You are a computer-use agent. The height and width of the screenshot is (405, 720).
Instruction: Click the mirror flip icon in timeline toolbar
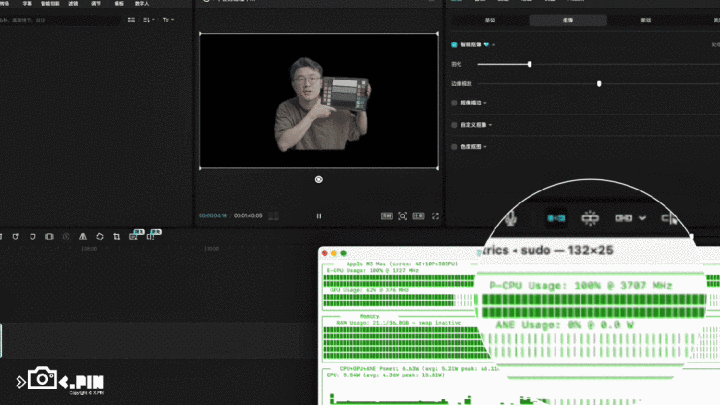tap(82, 236)
